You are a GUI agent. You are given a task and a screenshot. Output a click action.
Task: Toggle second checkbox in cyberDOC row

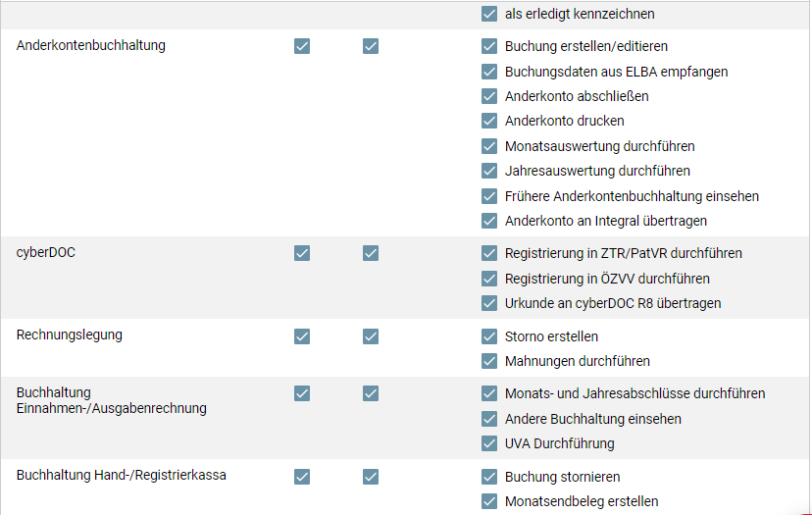pyautogui.click(x=371, y=253)
